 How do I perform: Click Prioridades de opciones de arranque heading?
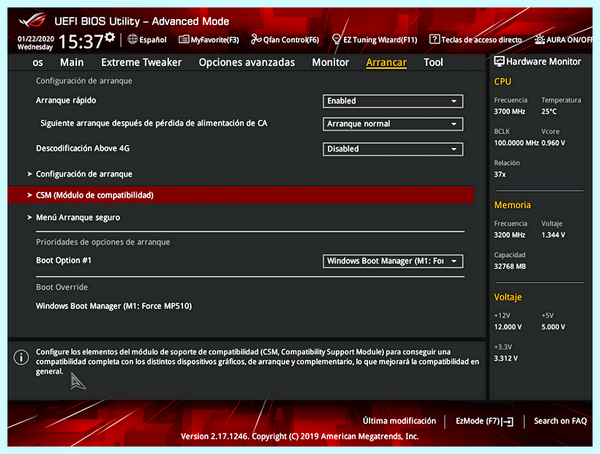click(x=103, y=242)
